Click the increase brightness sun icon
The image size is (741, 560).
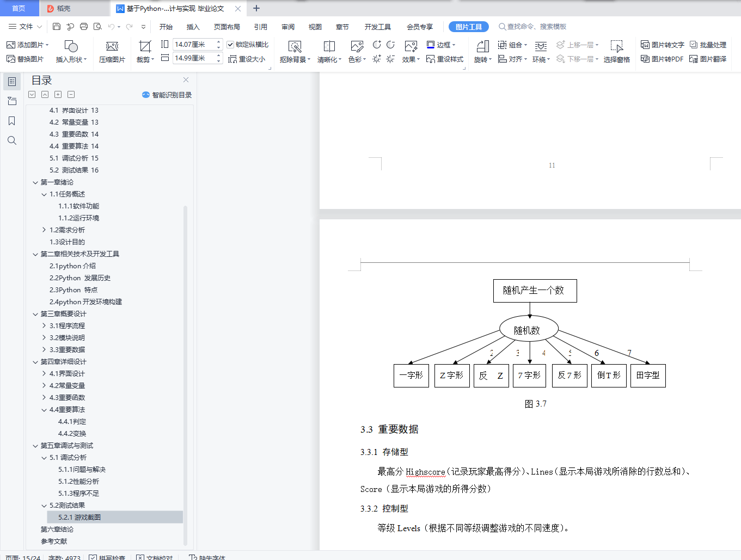pyautogui.click(x=377, y=59)
